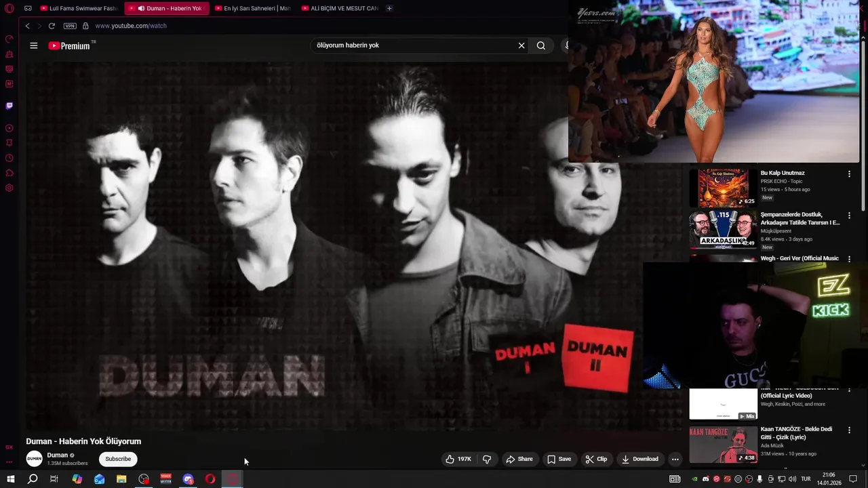Switch to ALİ BİÇİM VE MESUT CAN tab
Image resolution: width=868 pixels, height=488 pixels.
point(339,8)
